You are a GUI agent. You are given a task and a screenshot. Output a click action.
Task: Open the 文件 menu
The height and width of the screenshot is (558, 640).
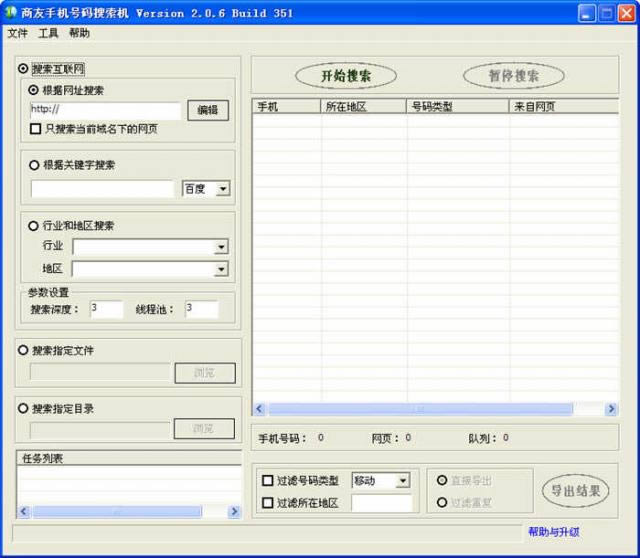(18, 33)
